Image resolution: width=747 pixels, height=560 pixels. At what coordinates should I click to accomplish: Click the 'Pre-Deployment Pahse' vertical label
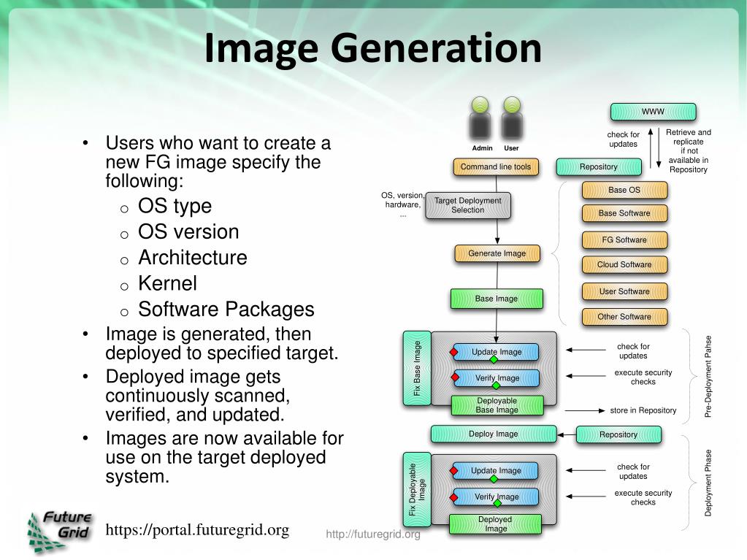(708, 377)
